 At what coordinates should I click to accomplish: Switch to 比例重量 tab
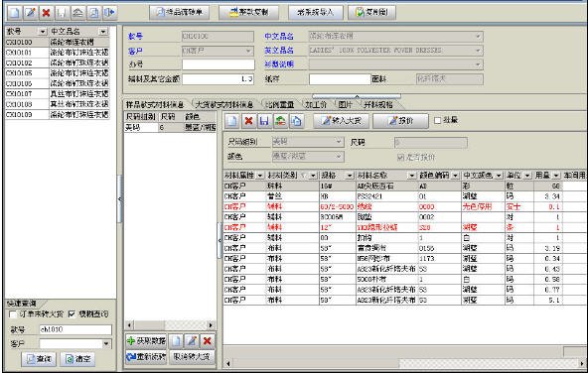(x=279, y=105)
